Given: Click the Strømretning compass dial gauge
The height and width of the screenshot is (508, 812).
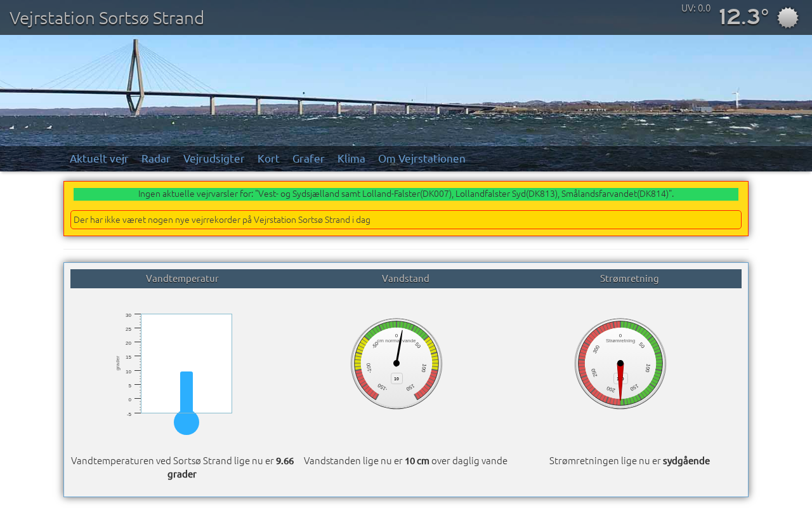Looking at the screenshot, I should click(620, 364).
